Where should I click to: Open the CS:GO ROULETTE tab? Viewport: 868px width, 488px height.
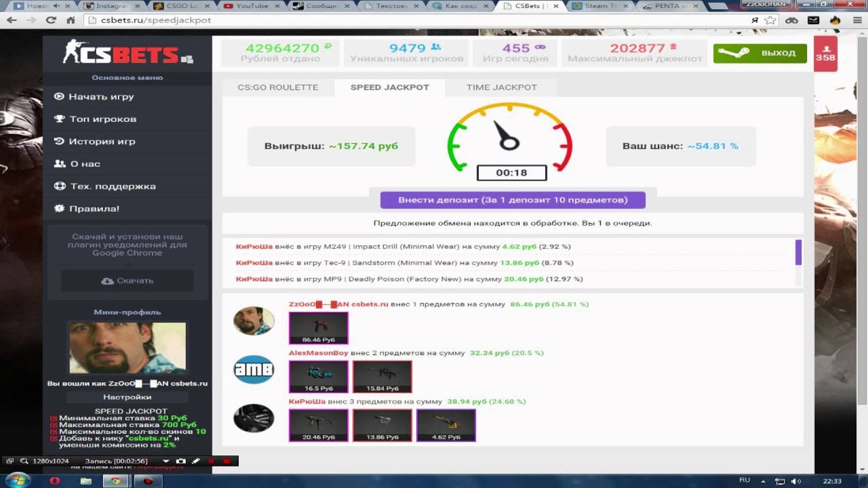(x=278, y=87)
